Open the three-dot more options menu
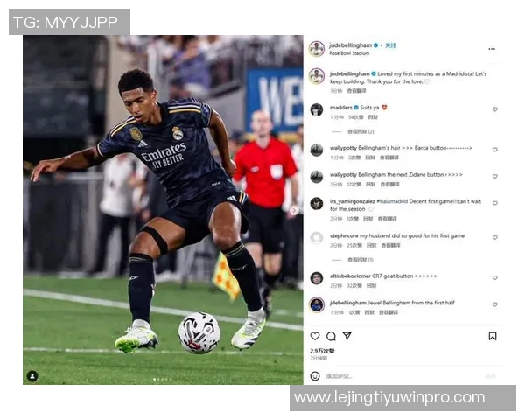 pos(492,49)
